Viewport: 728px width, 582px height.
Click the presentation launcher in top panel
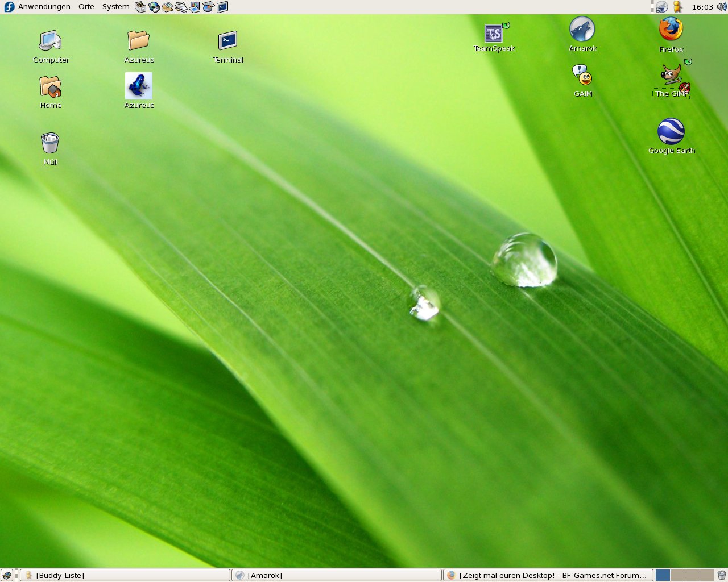coord(195,7)
